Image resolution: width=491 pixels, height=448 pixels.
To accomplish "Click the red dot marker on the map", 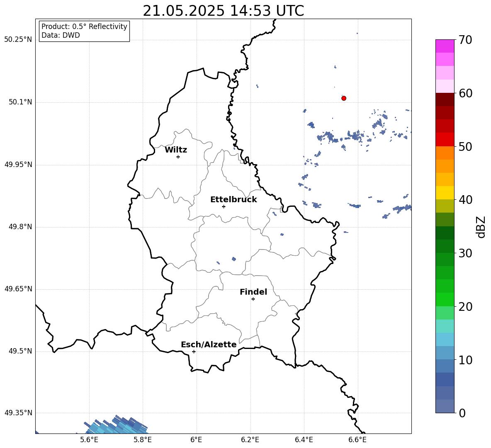I will [x=343, y=98].
